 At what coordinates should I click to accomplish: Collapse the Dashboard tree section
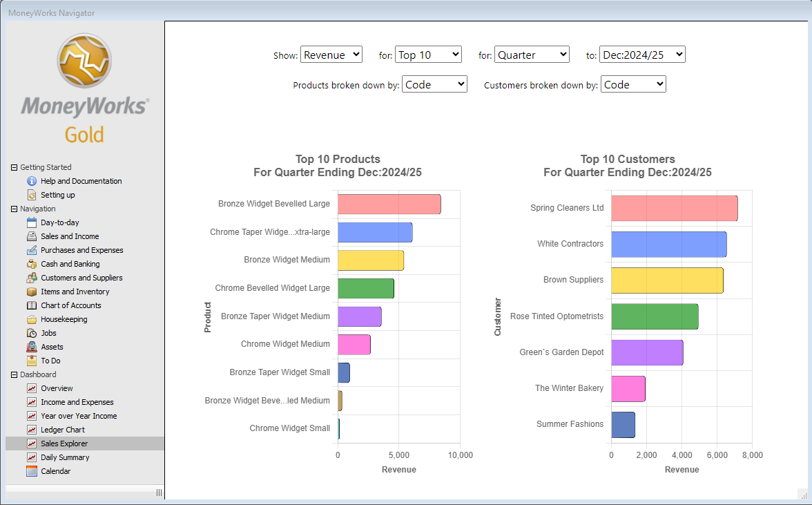point(14,374)
